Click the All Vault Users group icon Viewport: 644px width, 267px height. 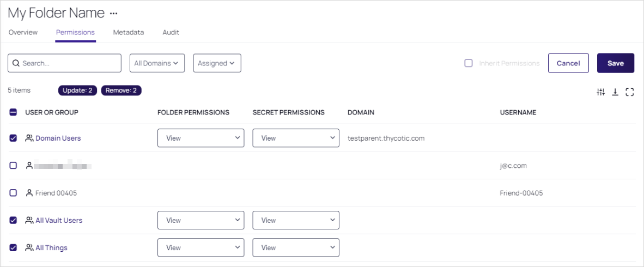point(29,221)
